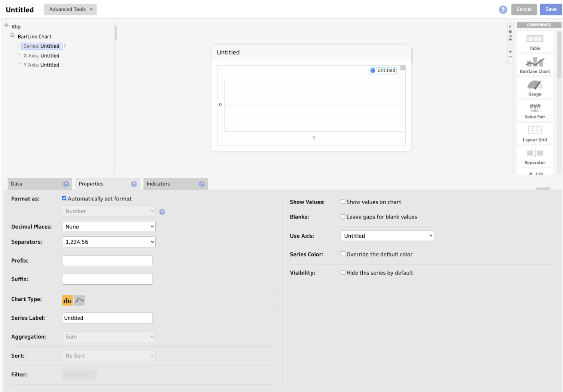
Task: Open the Decimal Places dropdown
Action: 109,227
